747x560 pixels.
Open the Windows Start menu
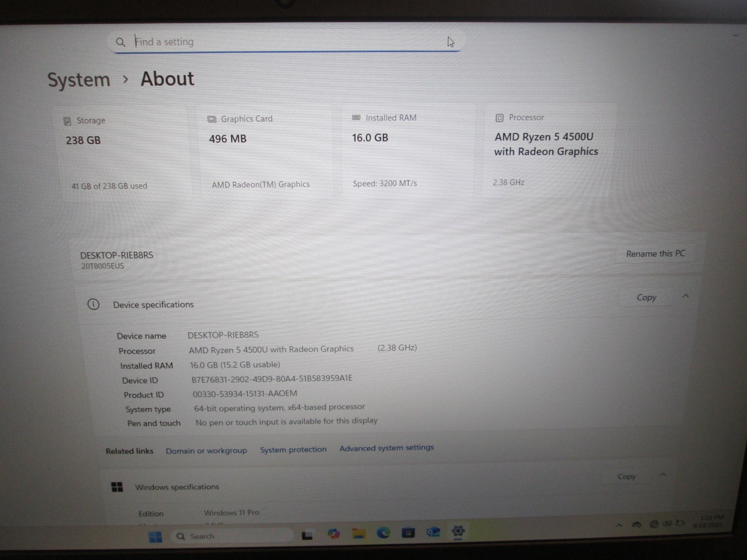tap(155, 537)
